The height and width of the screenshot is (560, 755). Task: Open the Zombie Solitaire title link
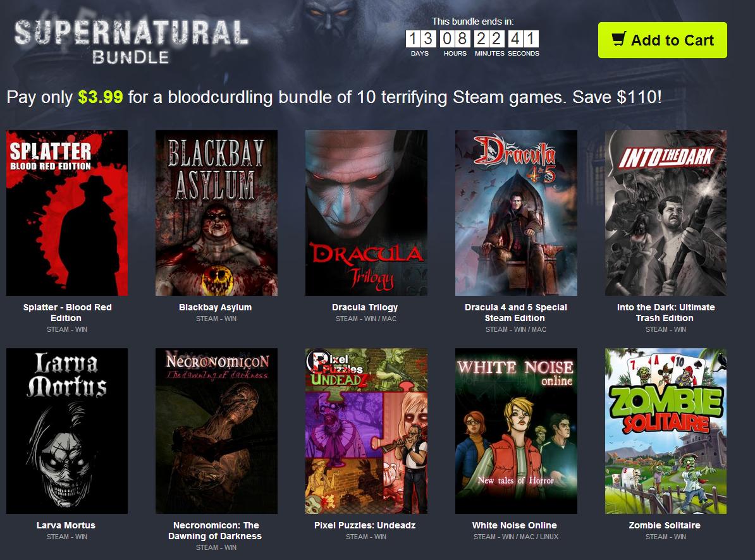coord(665,525)
